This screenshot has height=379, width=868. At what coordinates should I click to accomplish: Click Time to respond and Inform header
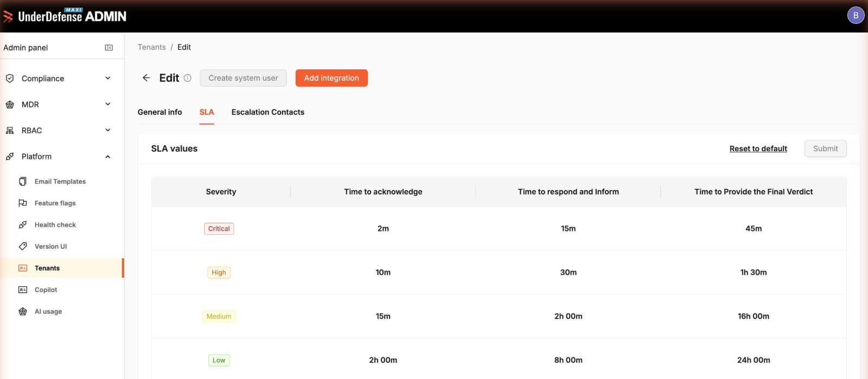568,192
